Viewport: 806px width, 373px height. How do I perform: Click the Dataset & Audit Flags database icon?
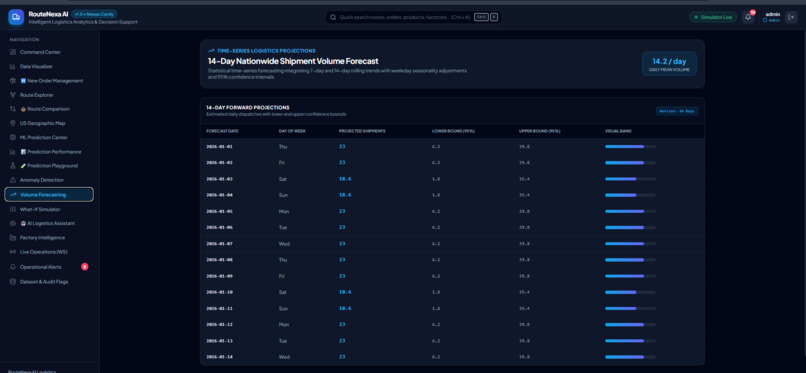tap(13, 282)
